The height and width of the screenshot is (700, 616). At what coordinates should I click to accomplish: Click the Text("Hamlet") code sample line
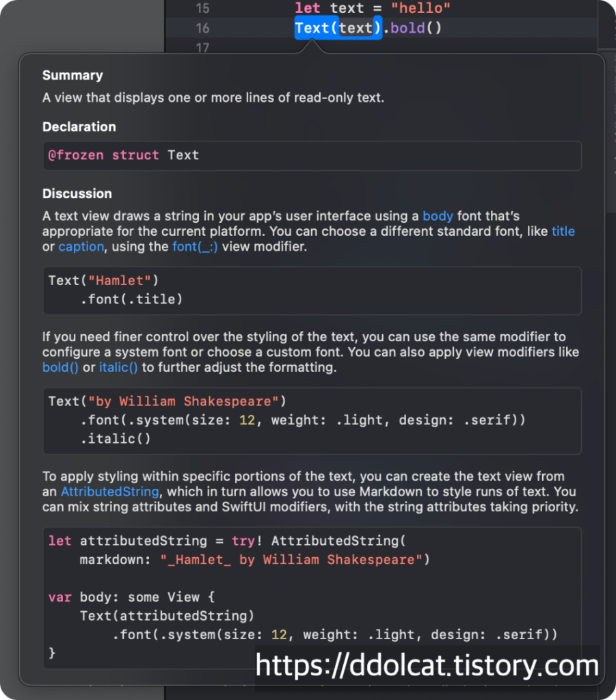[103, 280]
